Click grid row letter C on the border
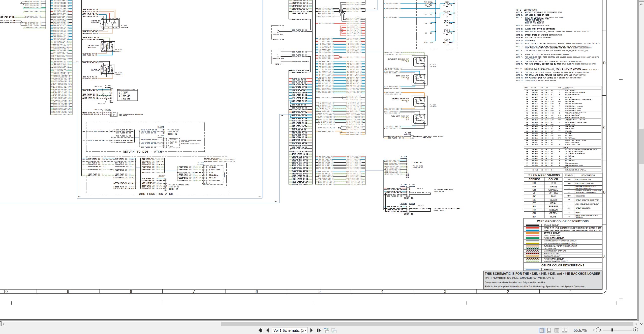 click(x=604, y=128)
